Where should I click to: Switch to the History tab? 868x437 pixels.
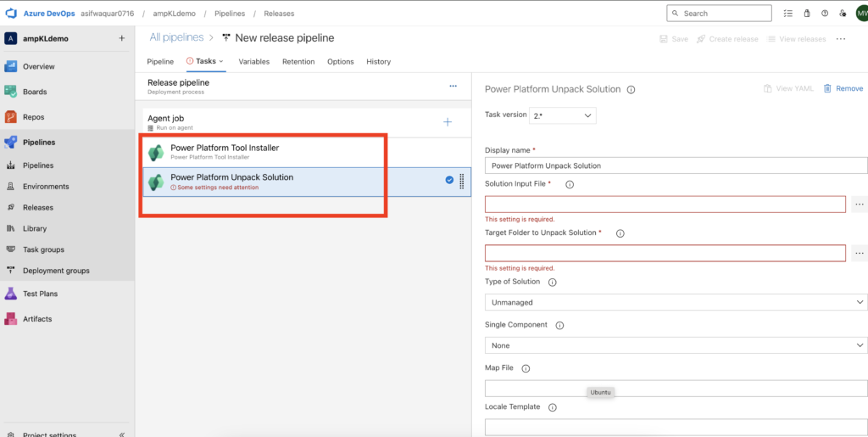click(379, 61)
